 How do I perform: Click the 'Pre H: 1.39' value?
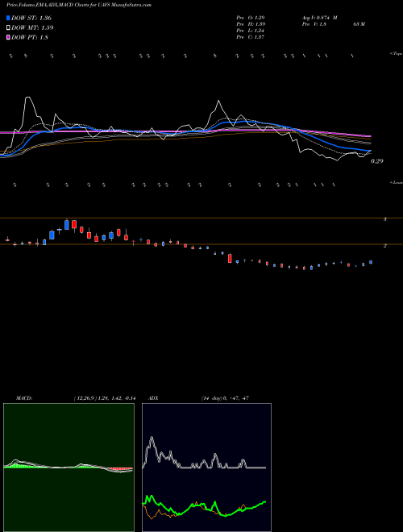251,24
